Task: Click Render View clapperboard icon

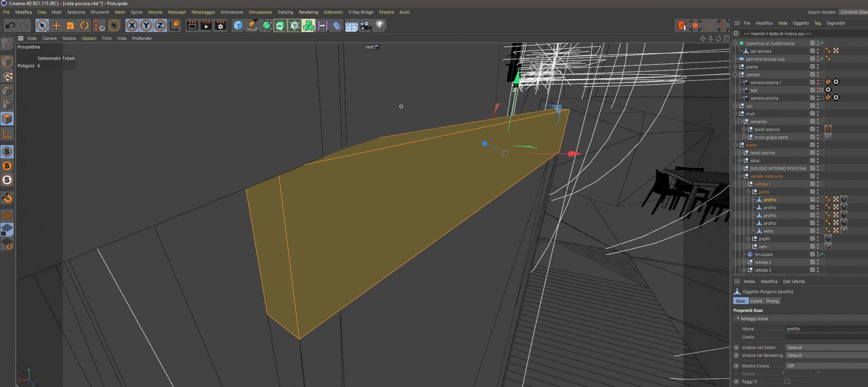Action: pyautogui.click(x=192, y=25)
